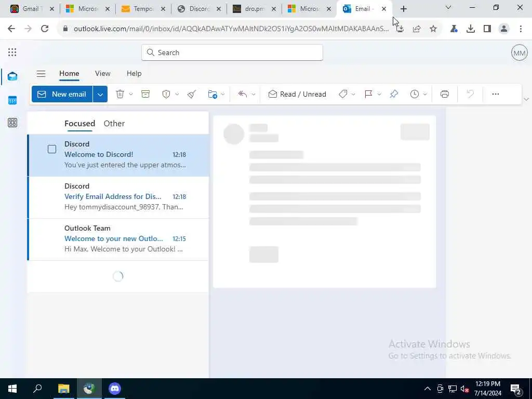Image resolution: width=532 pixels, height=399 pixels.
Task: Expand the New email dropdown arrow
Action: pyautogui.click(x=100, y=95)
